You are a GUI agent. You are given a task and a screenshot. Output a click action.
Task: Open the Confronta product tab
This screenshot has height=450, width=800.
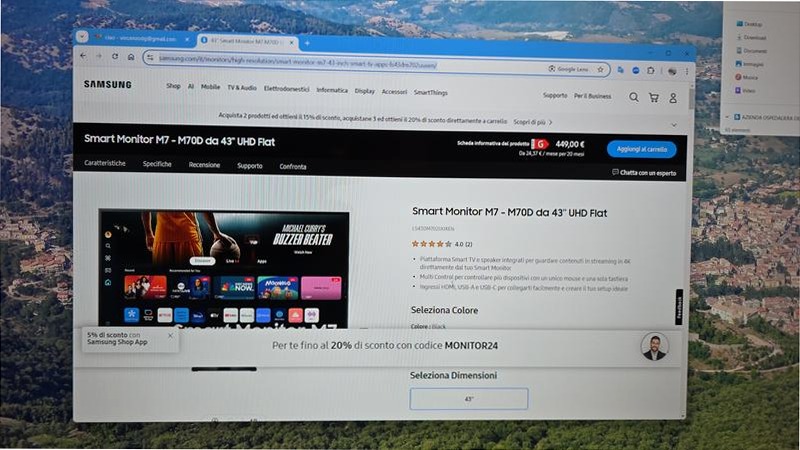click(293, 167)
